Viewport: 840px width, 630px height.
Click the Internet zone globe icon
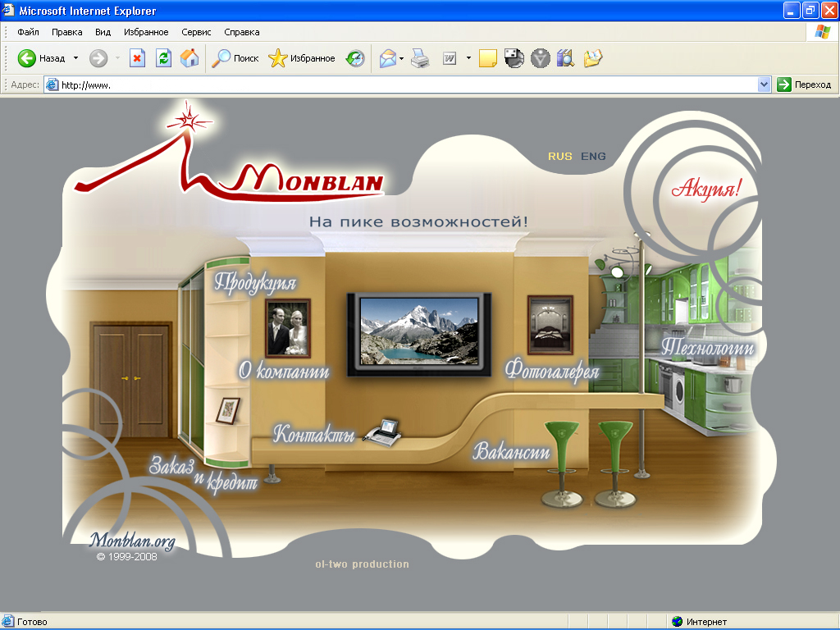[x=677, y=622]
